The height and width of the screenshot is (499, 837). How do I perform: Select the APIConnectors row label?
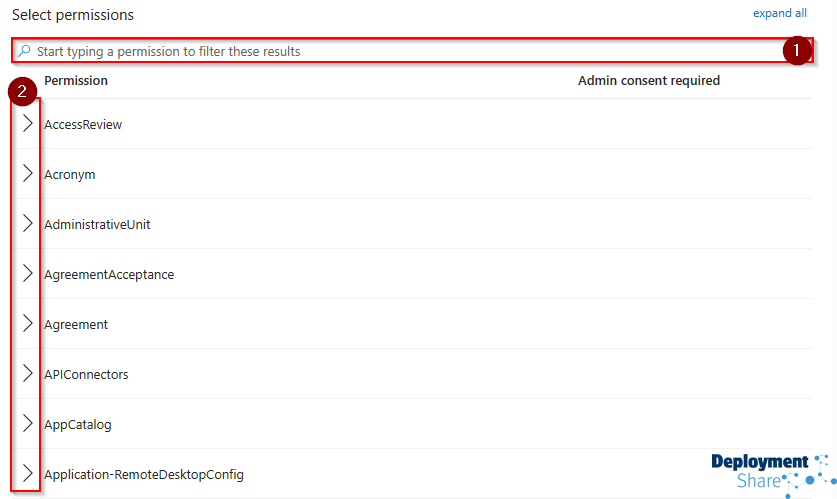86,375
